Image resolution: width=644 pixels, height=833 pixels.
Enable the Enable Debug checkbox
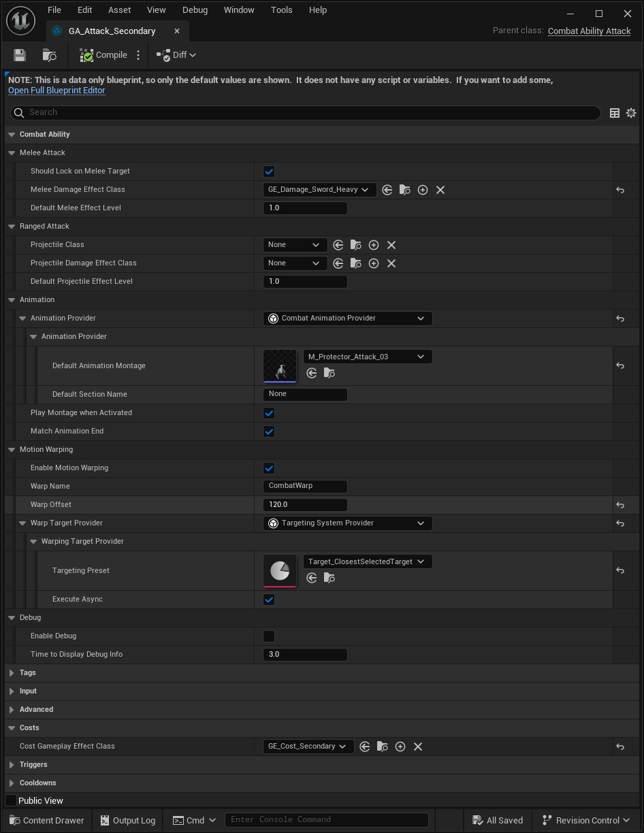[x=269, y=636]
